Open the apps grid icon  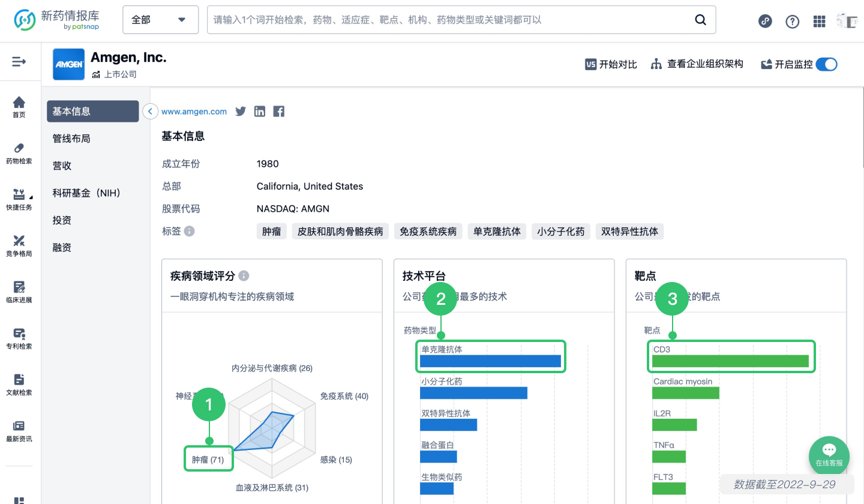(x=820, y=22)
